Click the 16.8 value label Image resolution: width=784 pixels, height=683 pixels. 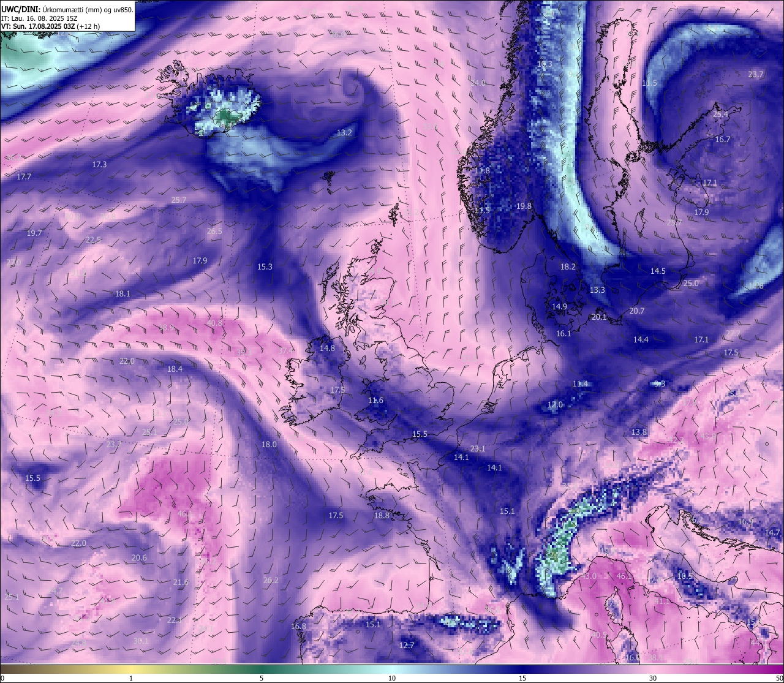pyautogui.click(x=298, y=627)
